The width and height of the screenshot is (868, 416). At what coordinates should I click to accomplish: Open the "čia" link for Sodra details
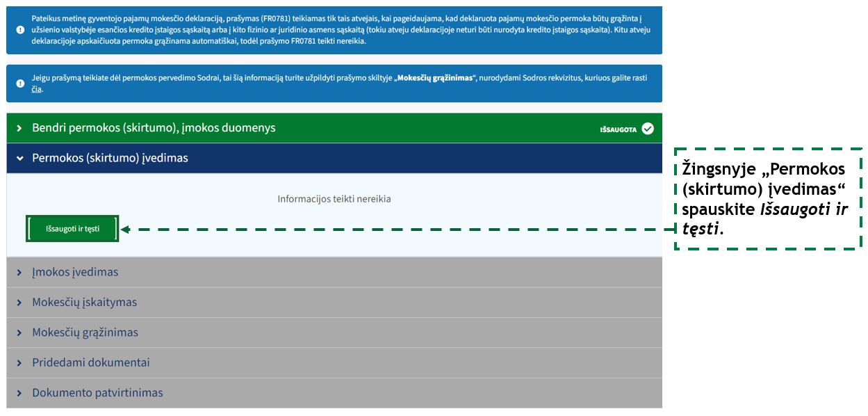coord(37,90)
